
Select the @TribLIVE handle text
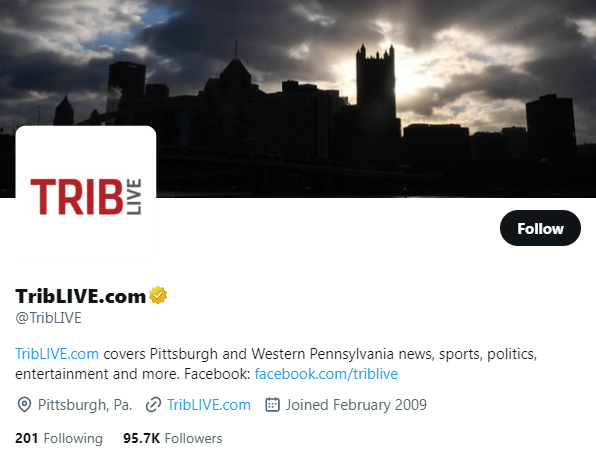pos(48,318)
